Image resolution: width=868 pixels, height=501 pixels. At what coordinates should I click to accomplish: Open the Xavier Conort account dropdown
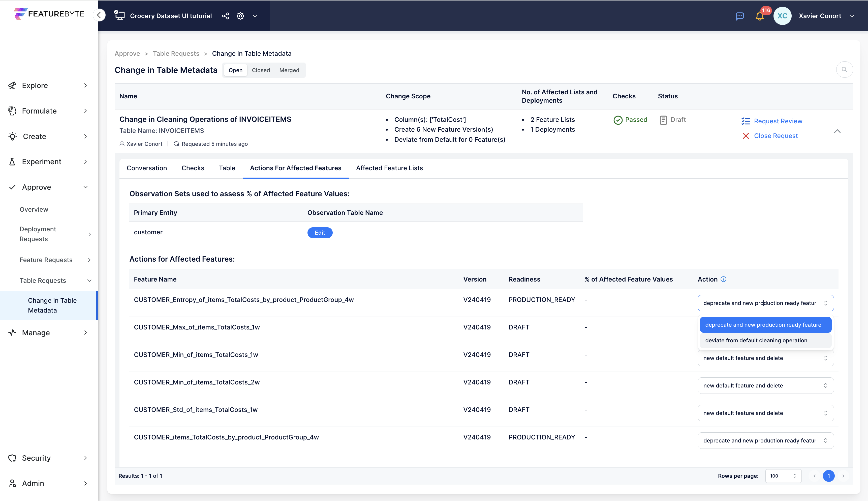tap(852, 16)
